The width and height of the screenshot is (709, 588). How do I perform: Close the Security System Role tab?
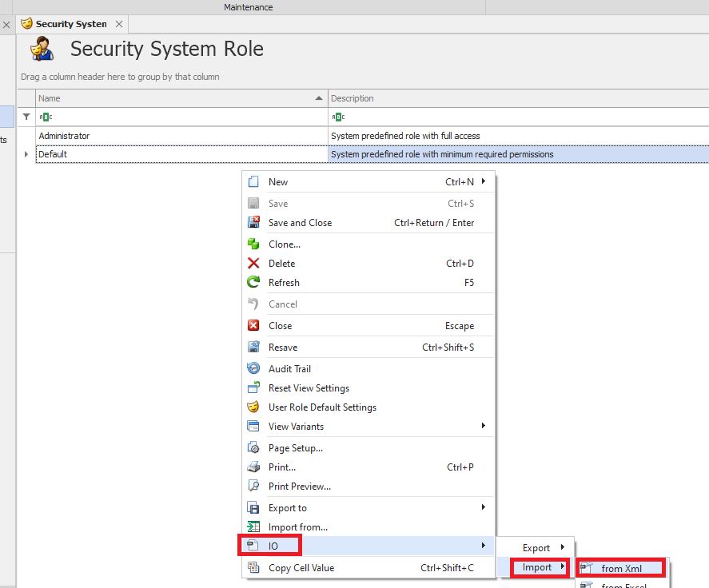tap(119, 24)
